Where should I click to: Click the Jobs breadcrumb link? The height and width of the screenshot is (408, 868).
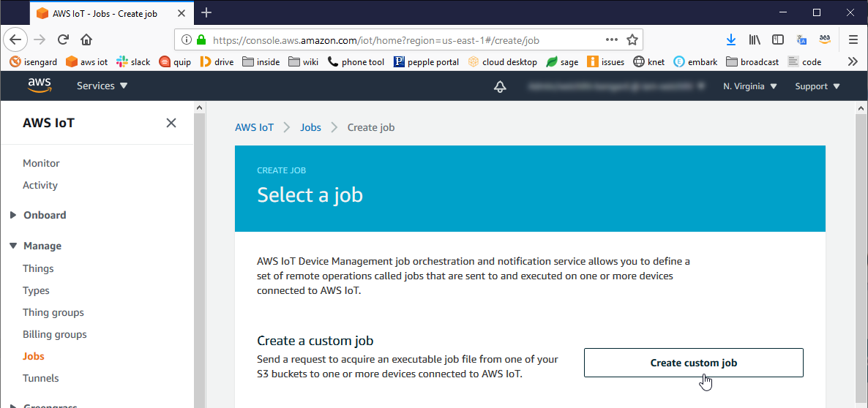(310, 128)
